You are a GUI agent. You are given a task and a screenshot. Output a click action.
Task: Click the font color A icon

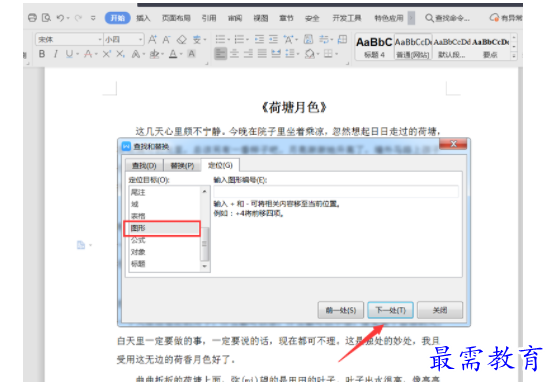pos(173,54)
